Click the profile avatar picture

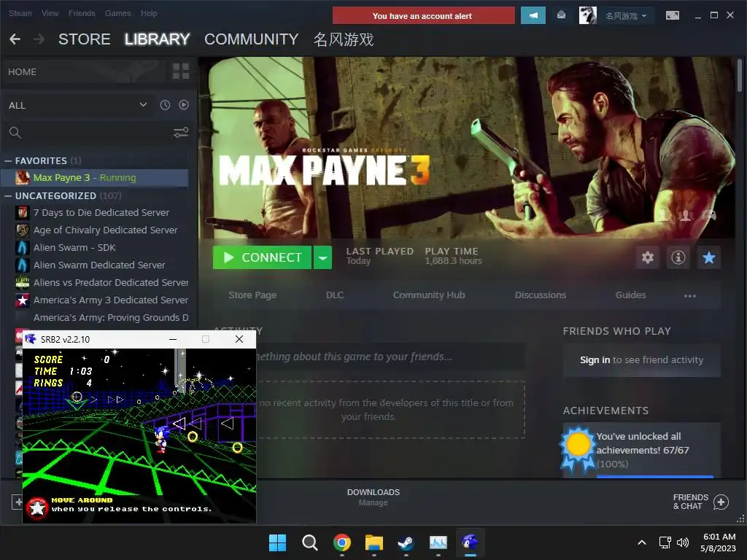(587, 15)
